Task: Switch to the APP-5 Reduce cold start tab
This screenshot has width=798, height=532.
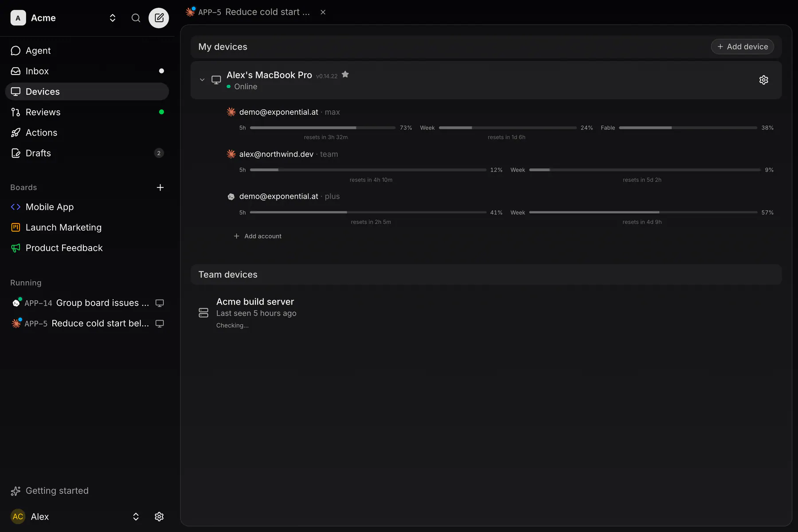Action: click(248, 12)
